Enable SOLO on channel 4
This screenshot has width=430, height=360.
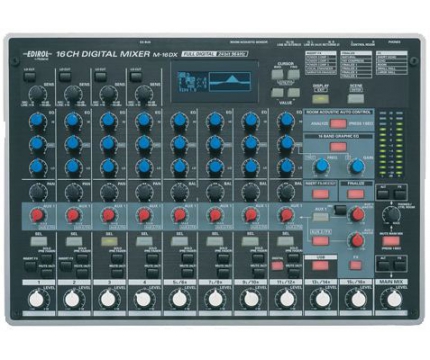pos(153,258)
